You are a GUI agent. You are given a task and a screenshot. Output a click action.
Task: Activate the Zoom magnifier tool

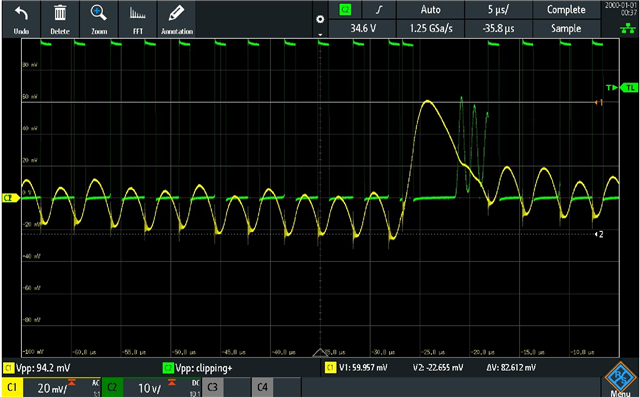99,19
